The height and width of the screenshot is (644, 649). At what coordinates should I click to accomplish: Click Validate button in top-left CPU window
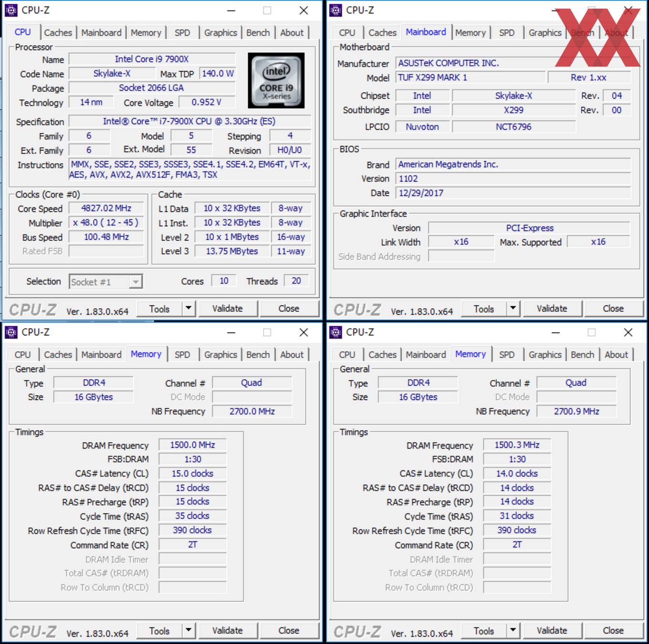228,309
